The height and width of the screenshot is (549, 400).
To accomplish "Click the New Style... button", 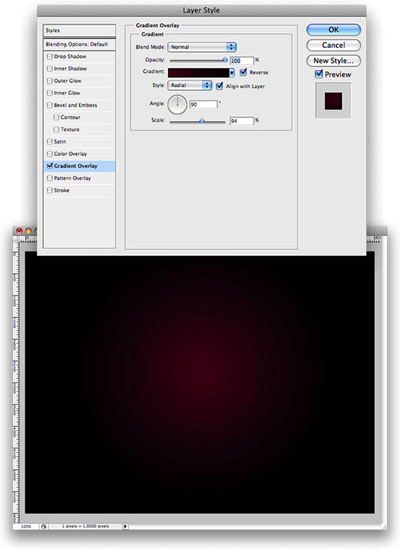I will pyautogui.click(x=333, y=61).
